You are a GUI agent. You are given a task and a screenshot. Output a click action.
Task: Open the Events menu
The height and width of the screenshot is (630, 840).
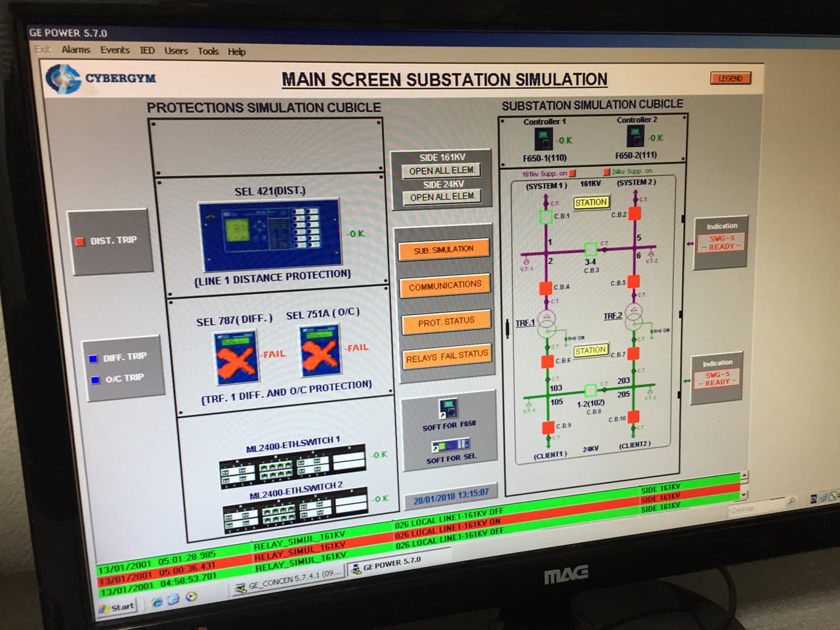point(115,50)
